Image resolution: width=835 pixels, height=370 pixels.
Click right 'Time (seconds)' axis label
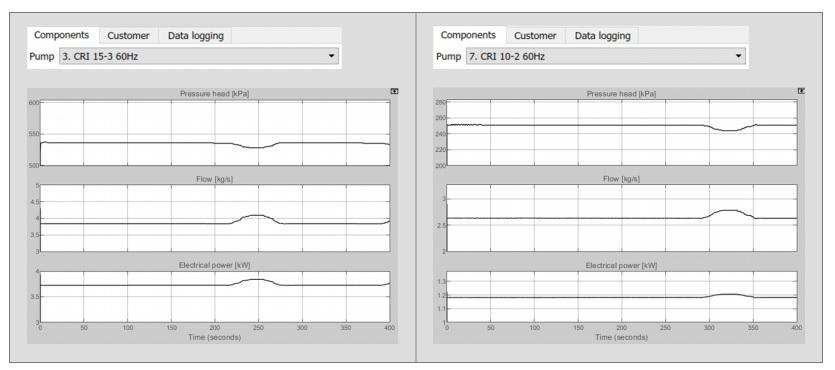point(621,338)
